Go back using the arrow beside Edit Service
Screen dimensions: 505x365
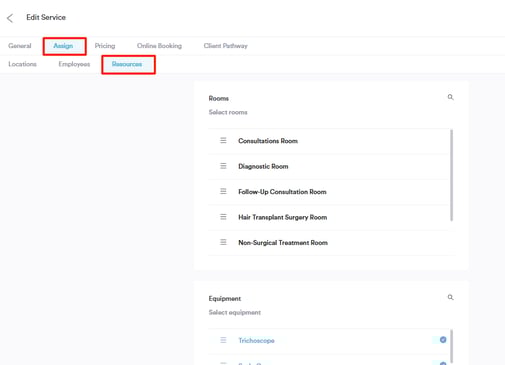[10, 18]
